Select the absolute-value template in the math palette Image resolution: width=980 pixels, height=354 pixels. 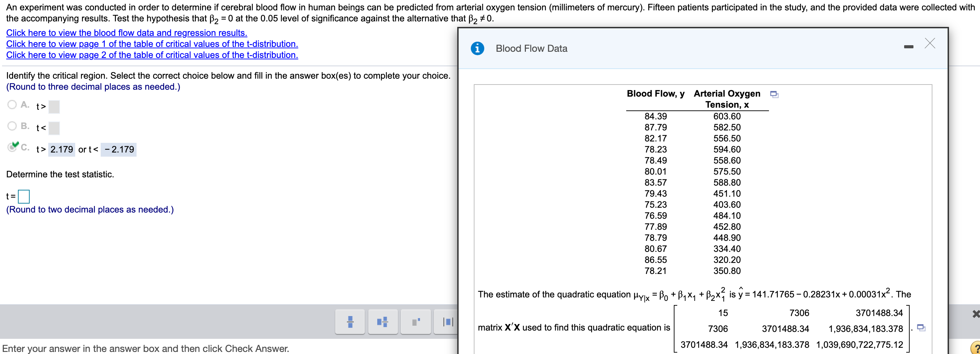click(x=448, y=322)
